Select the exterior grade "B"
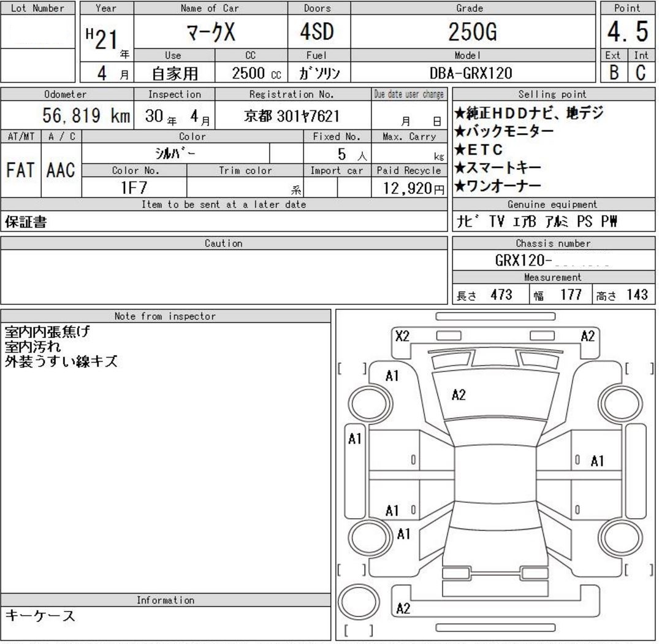The width and height of the screenshot is (659, 644). tap(614, 72)
